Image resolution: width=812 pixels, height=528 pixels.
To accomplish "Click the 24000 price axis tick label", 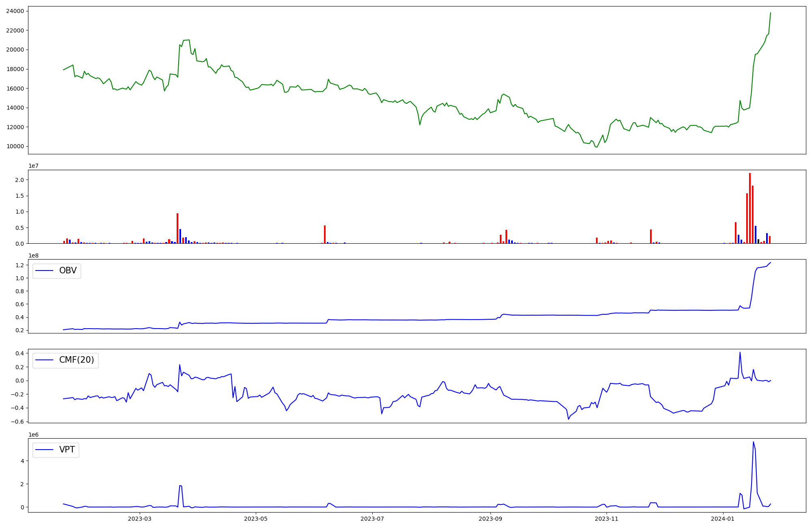I will [15, 11].
